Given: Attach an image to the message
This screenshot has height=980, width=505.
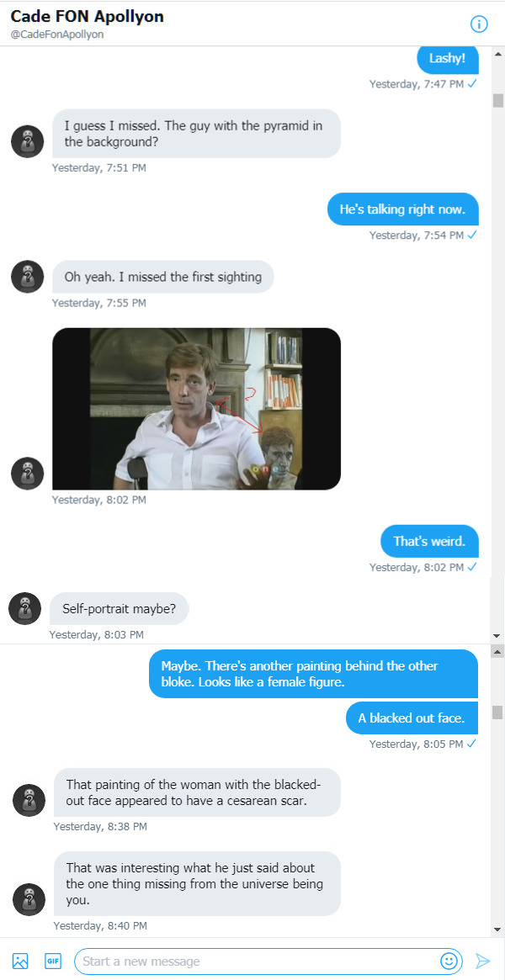Looking at the screenshot, I should 19,961.
